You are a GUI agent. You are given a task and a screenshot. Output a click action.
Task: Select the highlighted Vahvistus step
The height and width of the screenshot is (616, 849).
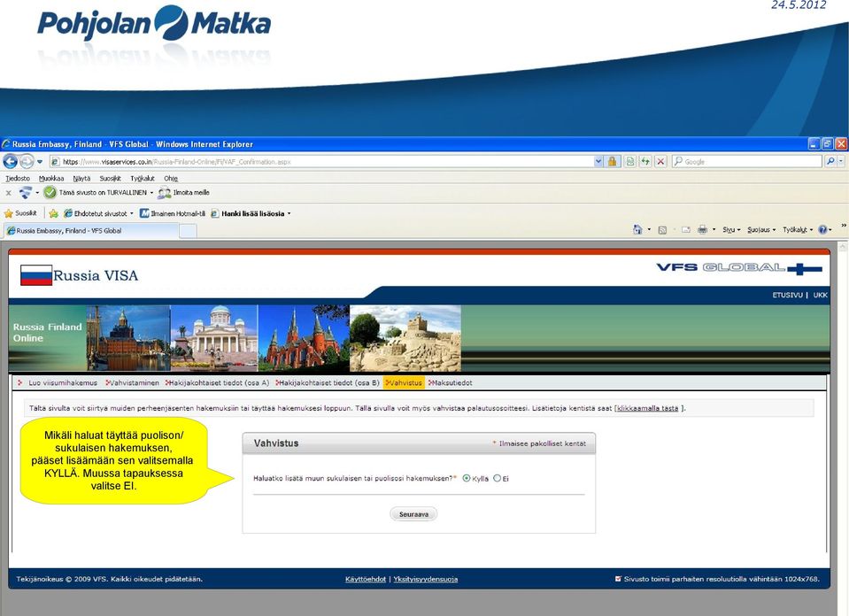coord(404,382)
